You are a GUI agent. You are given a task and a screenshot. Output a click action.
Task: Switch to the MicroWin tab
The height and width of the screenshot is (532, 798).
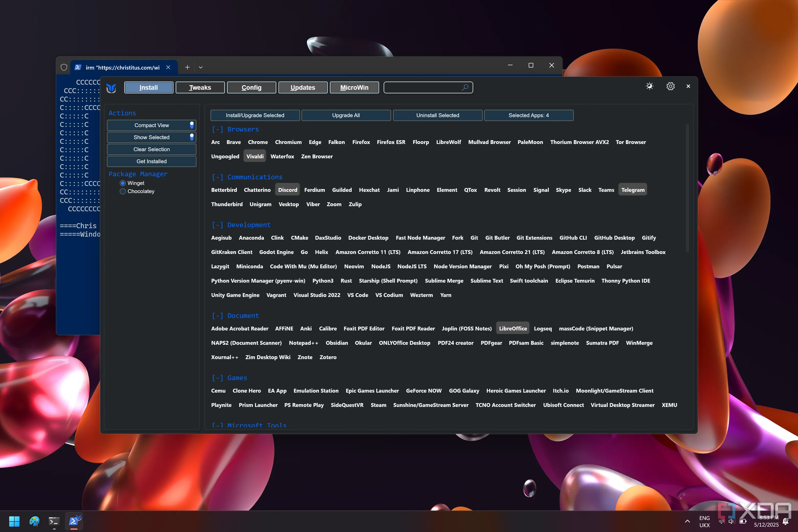click(354, 87)
